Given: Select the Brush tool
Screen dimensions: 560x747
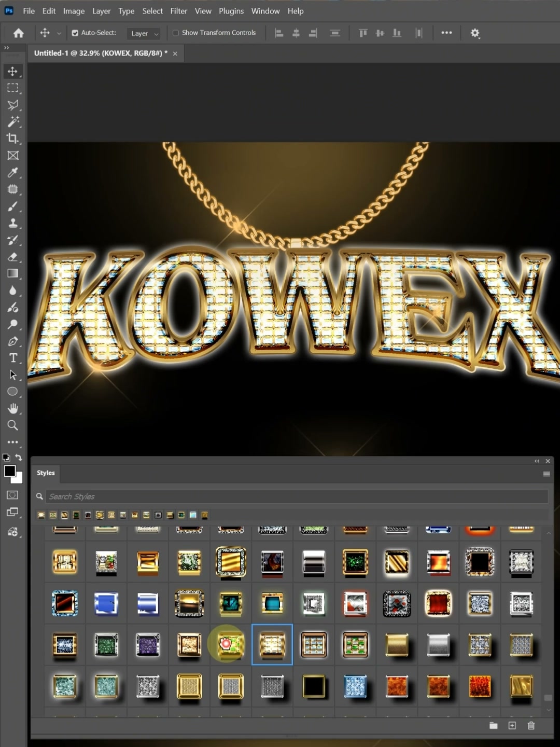Looking at the screenshot, I should pyautogui.click(x=13, y=206).
